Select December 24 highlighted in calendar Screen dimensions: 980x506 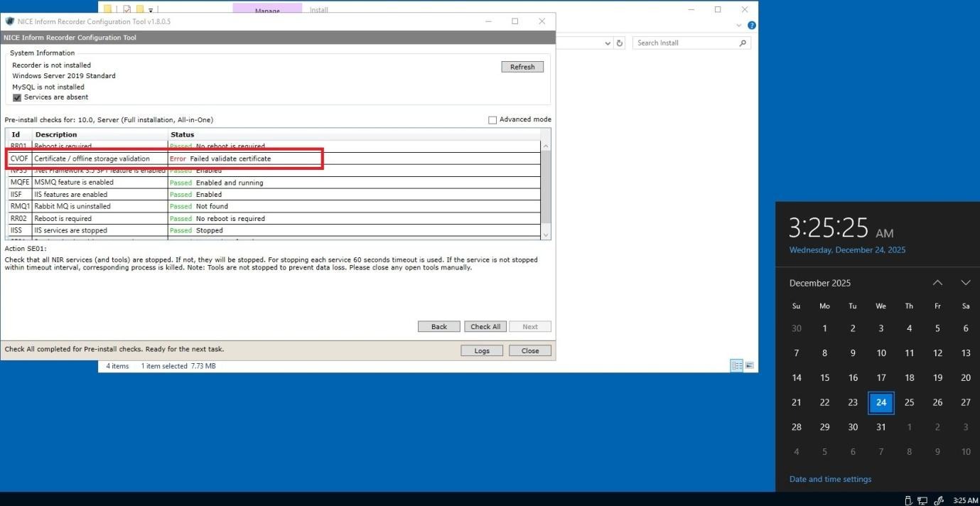click(x=881, y=402)
